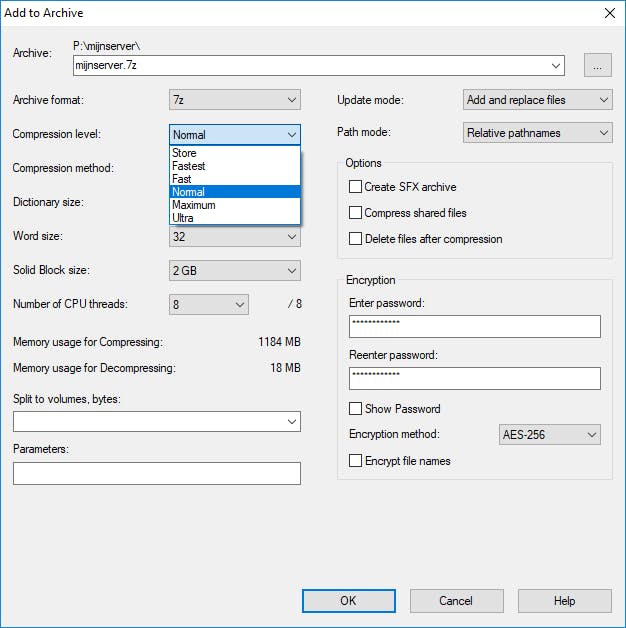Screen dimensions: 626x628
Task: Select Maximum in compression level list
Action: pyautogui.click(x=194, y=205)
